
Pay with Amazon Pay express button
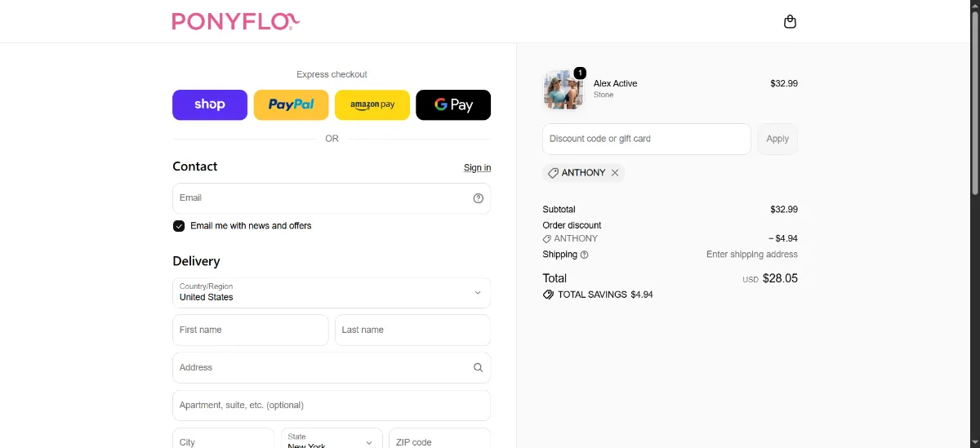[372, 104]
